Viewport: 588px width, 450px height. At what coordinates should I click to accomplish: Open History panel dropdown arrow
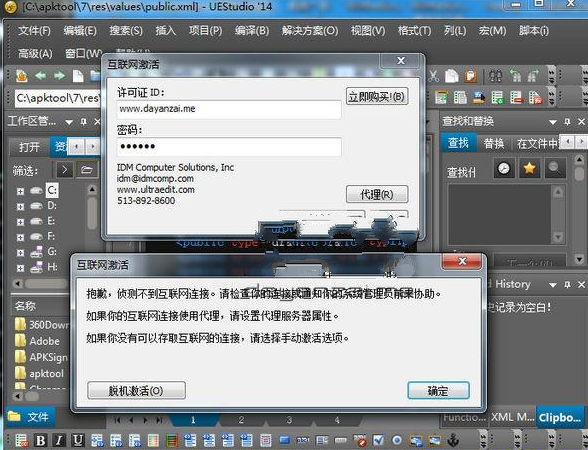click(553, 285)
